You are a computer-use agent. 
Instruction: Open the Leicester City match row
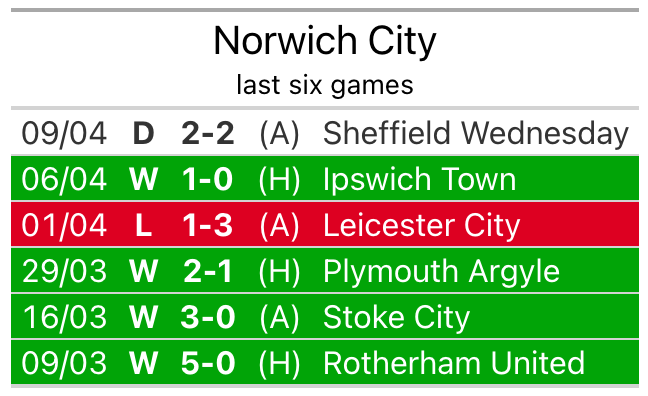tap(325, 225)
